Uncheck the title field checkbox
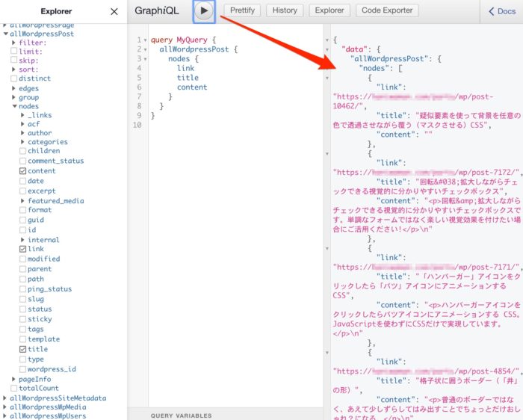Viewport: 523px width, 420px height. (22, 349)
